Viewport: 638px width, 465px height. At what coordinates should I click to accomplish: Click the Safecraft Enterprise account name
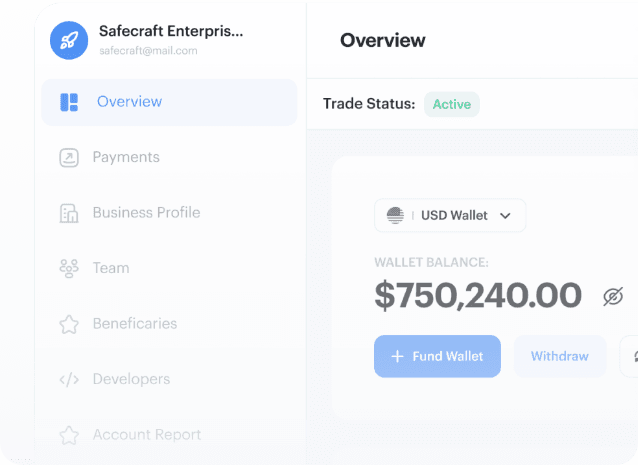point(171,31)
